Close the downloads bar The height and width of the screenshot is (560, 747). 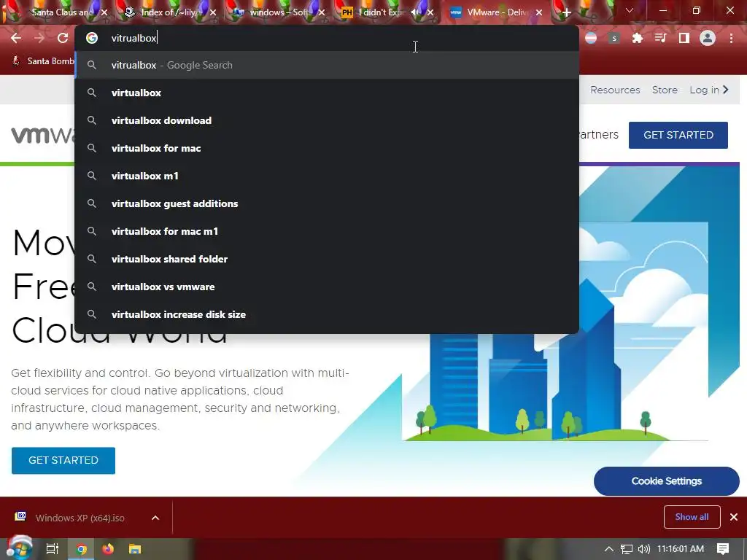(x=734, y=517)
